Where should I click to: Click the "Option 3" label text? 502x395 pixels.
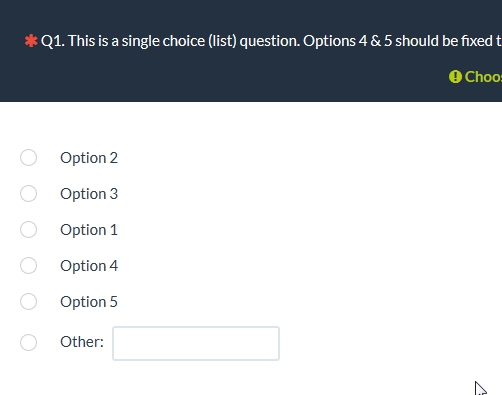click(89, 194)
